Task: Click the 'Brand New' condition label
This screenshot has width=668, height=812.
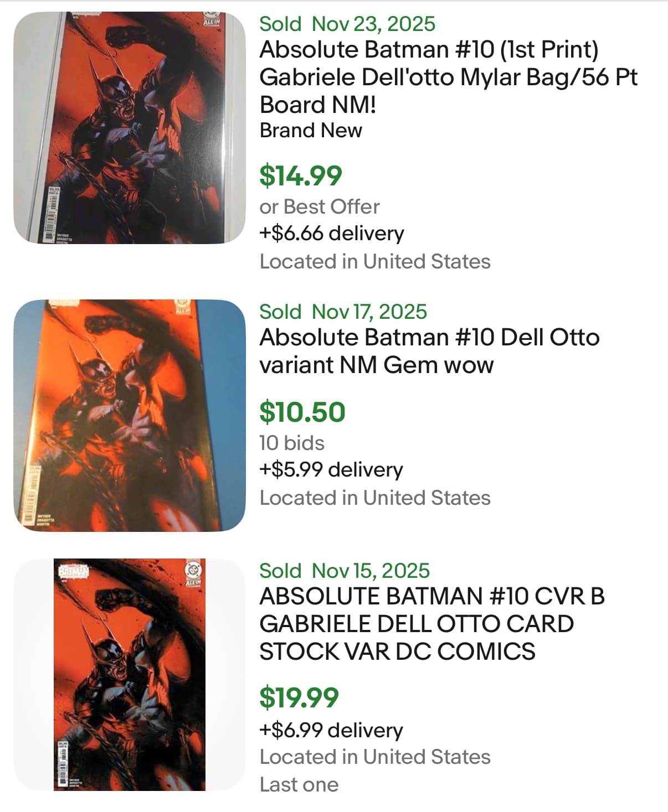Action: coord(310,130)
